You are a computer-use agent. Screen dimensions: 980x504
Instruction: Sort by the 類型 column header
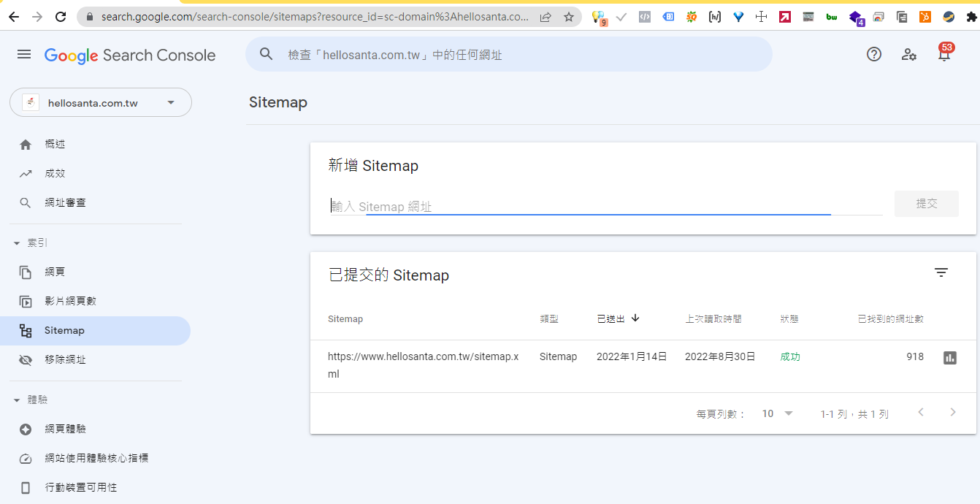click(549, 319)
